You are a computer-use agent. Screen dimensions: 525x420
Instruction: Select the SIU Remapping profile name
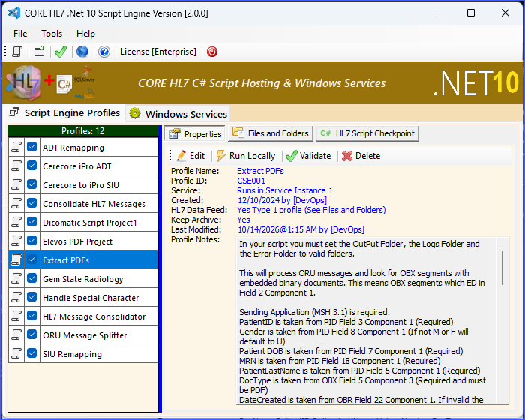pyautogui.click(x=72, y=354)
